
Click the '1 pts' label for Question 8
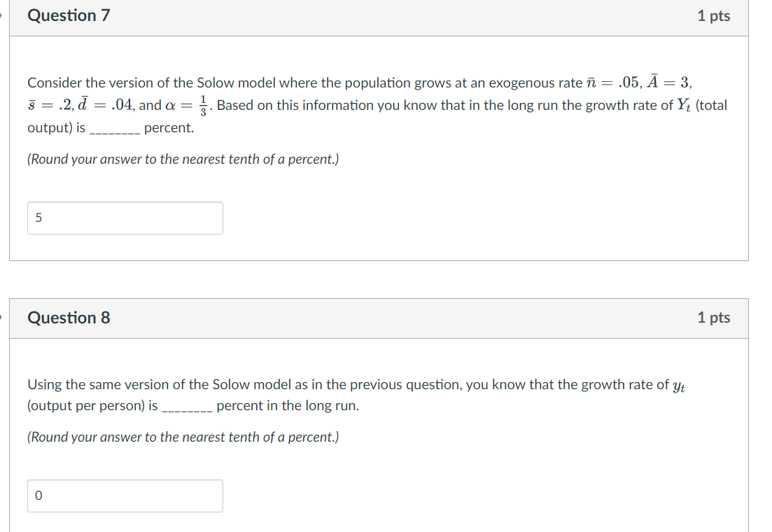pyautogui.click(x=715, y=317)
